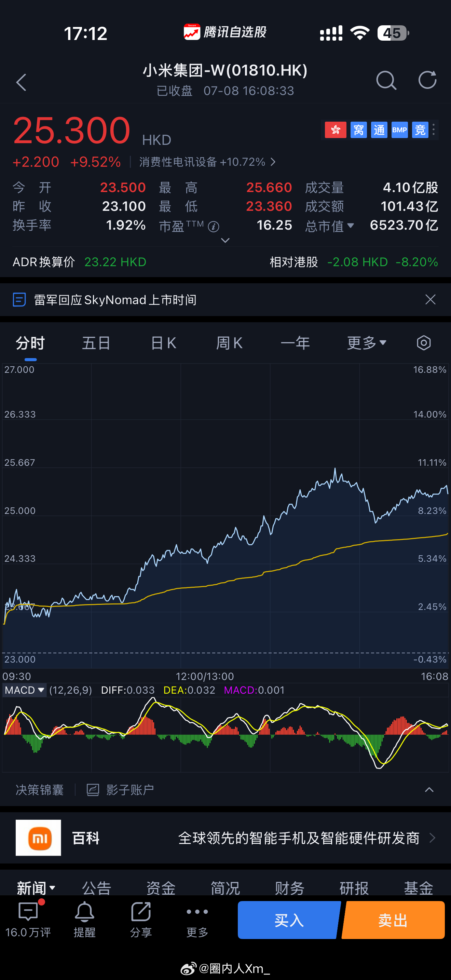Tap the MACD histogram sub-chart
The height and width of the screenshot is (980, 451).
coord(225,734)
